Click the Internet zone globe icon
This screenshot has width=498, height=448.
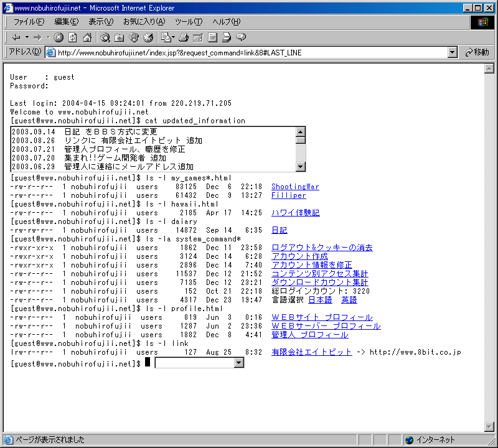coord(410,440)
